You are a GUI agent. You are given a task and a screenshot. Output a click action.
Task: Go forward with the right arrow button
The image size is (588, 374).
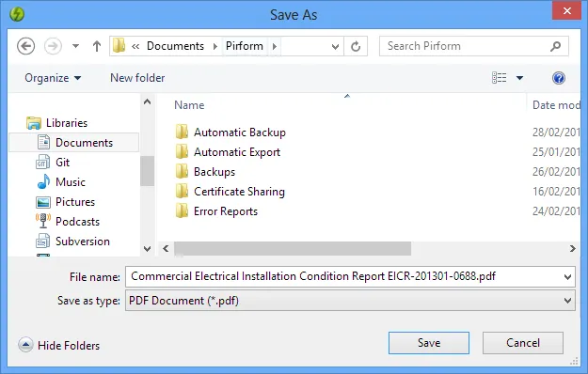click(53, 46)
